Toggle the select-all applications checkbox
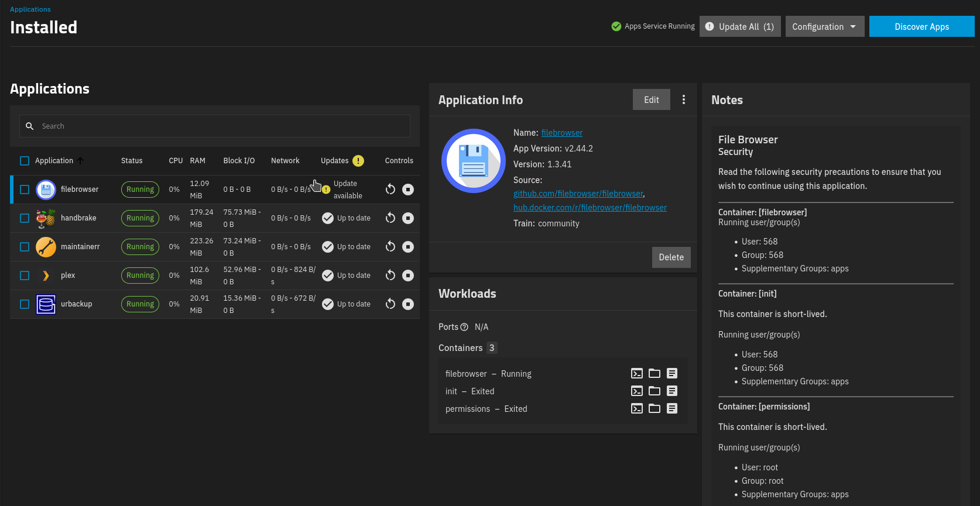This screenshot has width=980, height=506. point(25,161)
